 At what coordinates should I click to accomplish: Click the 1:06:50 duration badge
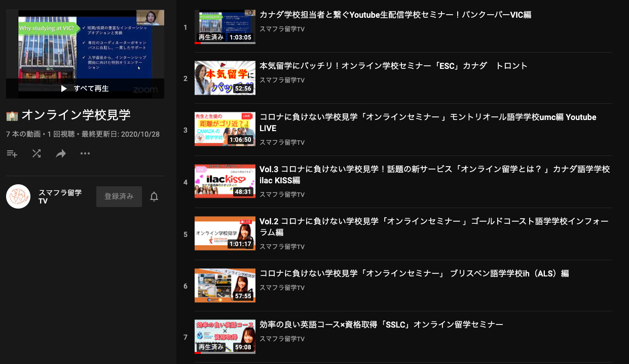[x=240, y=140]
